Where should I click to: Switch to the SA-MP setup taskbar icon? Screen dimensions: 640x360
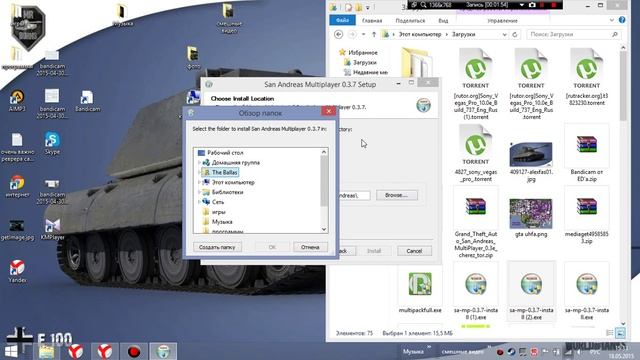pos(163,351)
